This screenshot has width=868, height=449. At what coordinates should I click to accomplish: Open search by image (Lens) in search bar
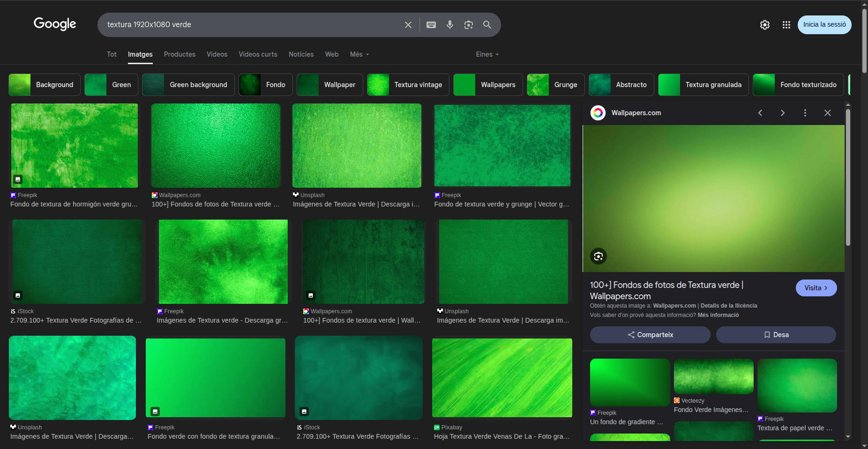(468, 25)
